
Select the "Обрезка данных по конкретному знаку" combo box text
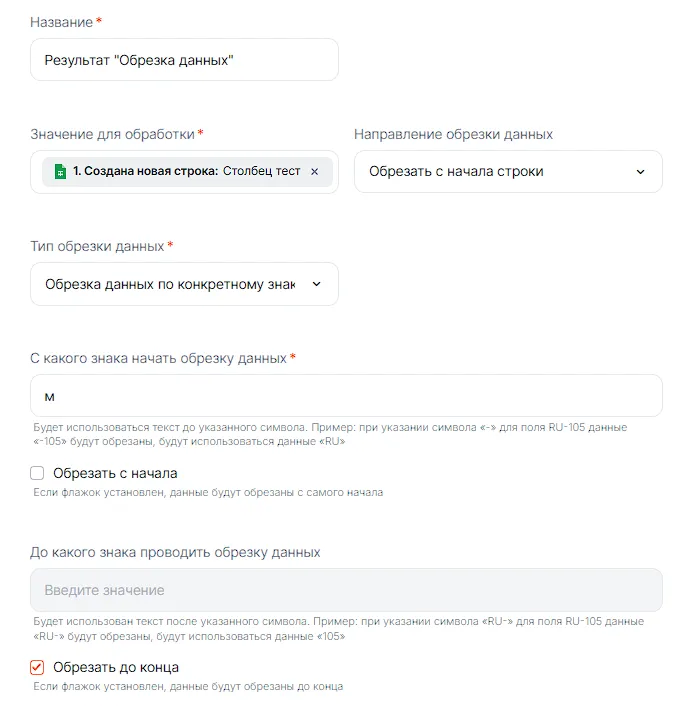(170, 284)
